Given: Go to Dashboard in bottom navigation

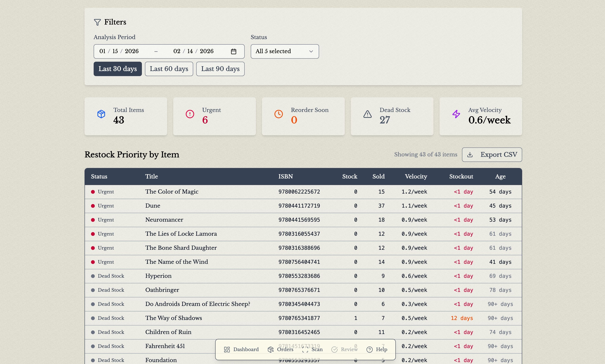Looking at the screenshot, I should 241,349.
